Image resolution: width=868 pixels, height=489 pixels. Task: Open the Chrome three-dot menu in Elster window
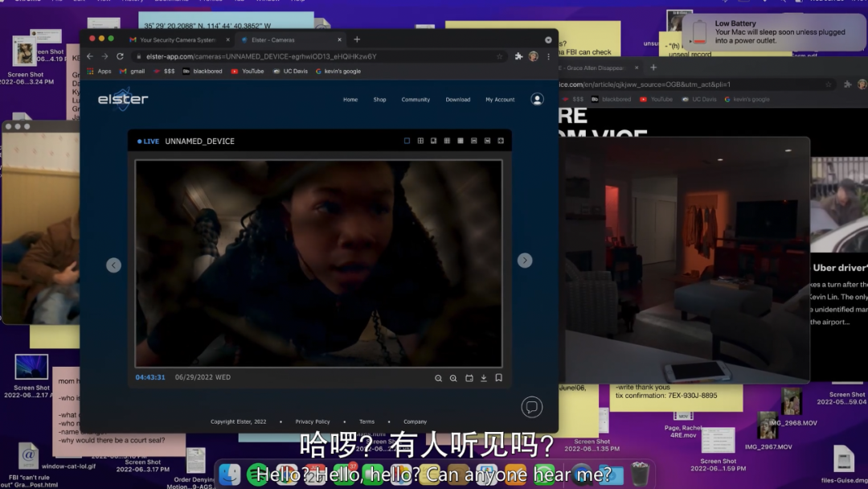[x=549, y=56]
